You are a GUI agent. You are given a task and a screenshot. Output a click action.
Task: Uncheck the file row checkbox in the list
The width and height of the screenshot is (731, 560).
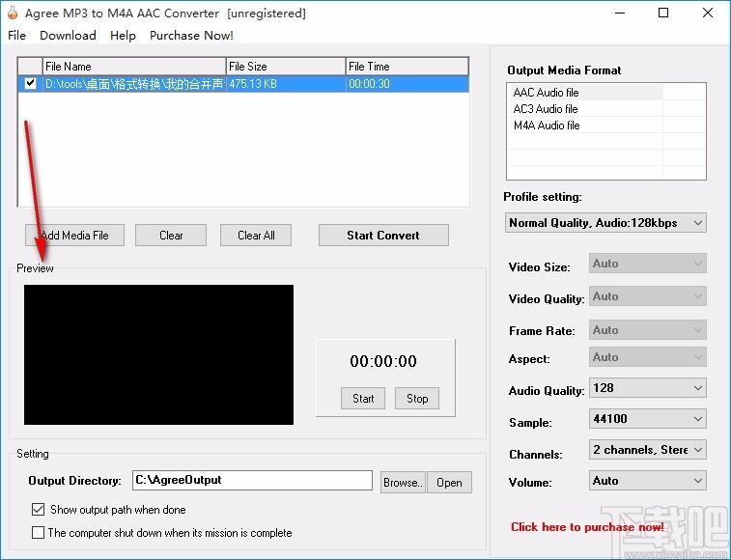click(30, 83)
